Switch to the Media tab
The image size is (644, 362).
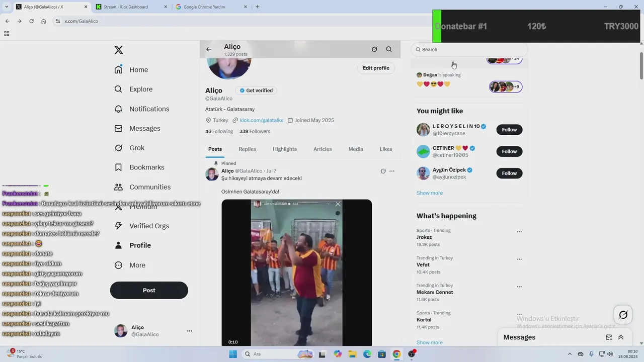click(356, 149)
